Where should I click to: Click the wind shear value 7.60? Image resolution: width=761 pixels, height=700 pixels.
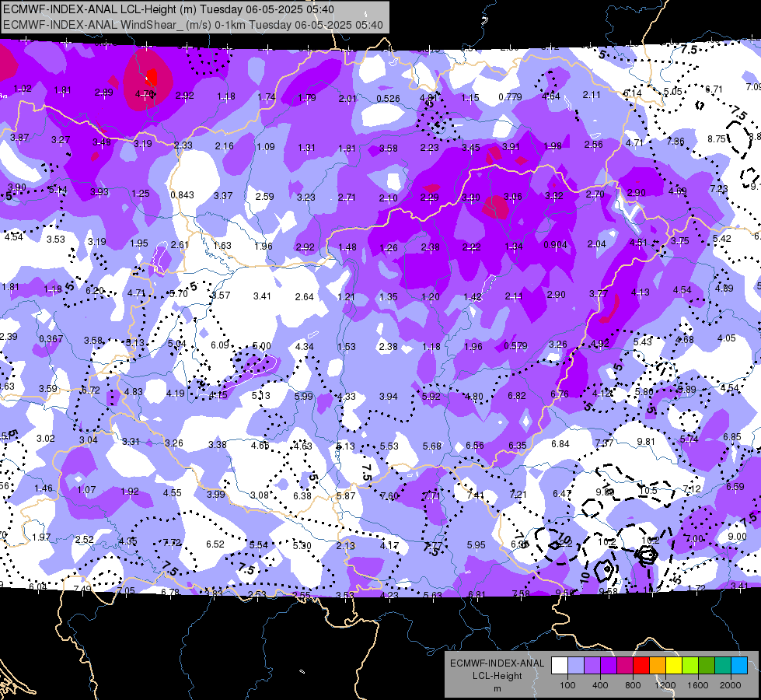click(x=389, y=496)
